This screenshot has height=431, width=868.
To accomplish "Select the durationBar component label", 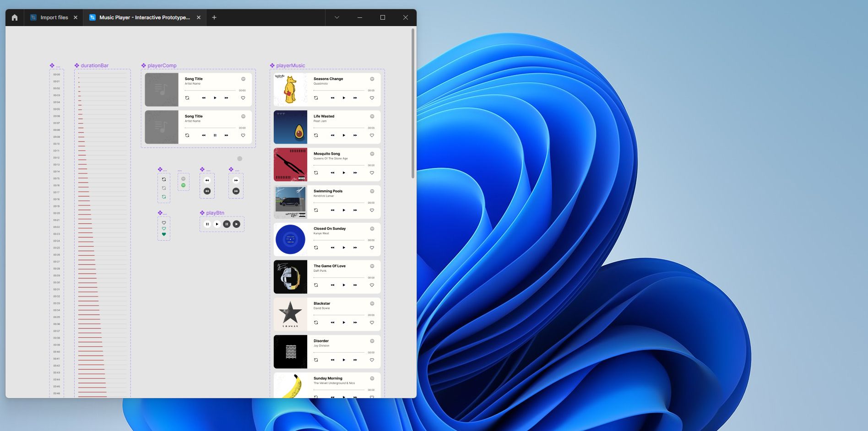I will point(95,65).
